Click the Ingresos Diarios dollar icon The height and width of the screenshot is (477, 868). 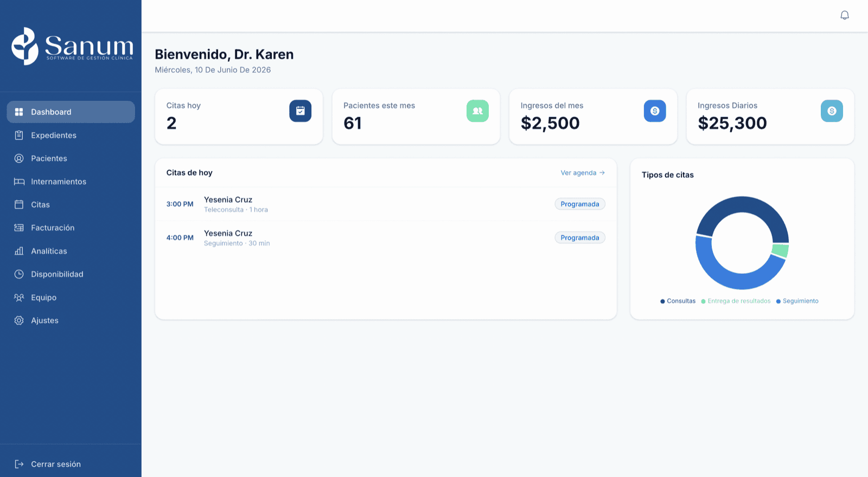point(832,111)
